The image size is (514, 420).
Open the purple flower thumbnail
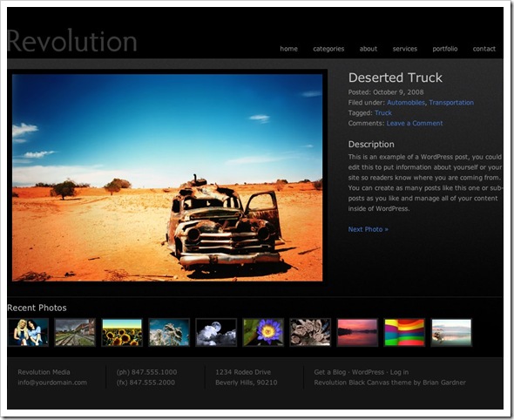pyautogui.click(x=263, y=332)
